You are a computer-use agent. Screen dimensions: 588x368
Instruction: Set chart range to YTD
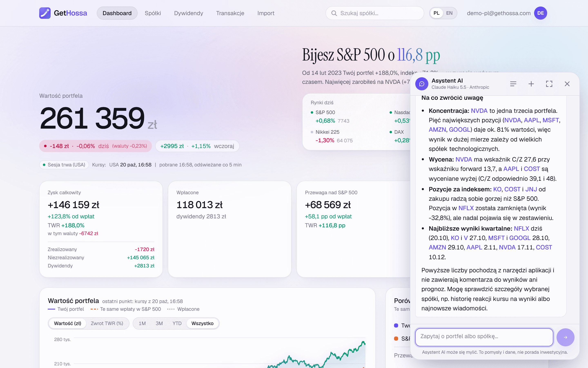tap(177, 323)
